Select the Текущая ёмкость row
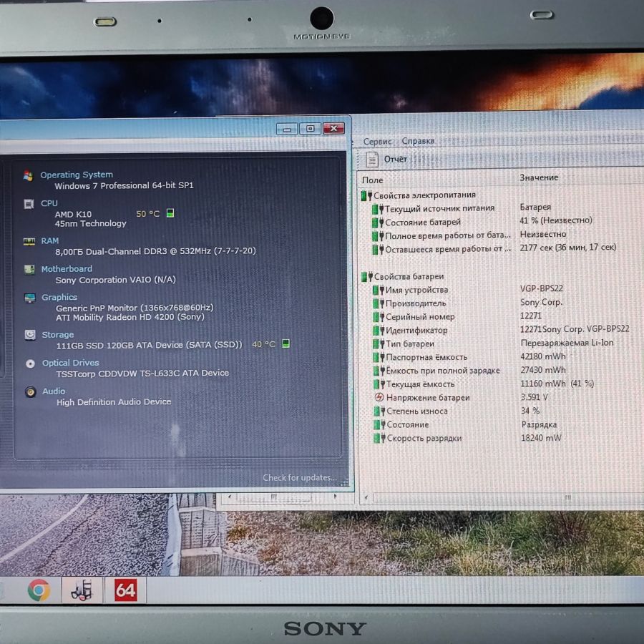Viewport: 644px width, 644px height. (501, 384)
